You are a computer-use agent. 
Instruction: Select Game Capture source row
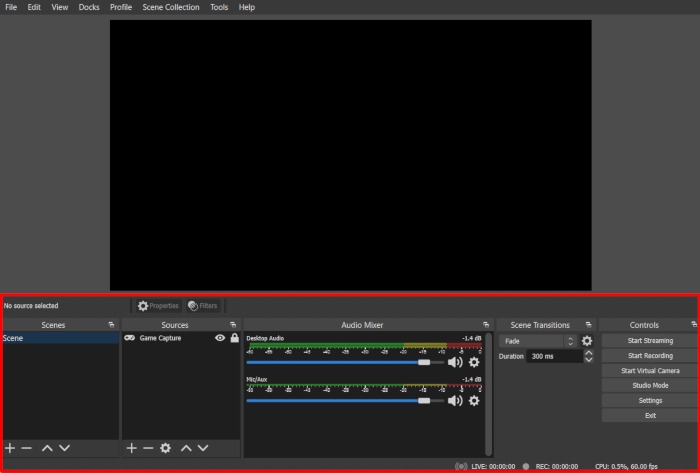181,338
